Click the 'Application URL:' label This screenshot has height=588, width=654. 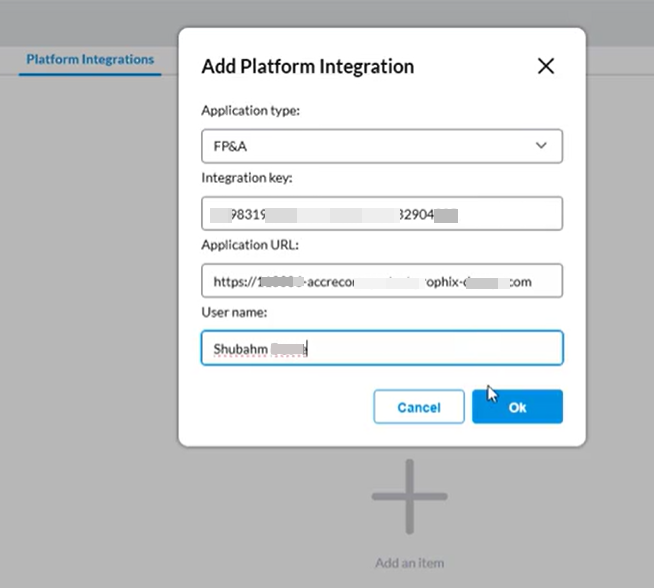point(250,245)
